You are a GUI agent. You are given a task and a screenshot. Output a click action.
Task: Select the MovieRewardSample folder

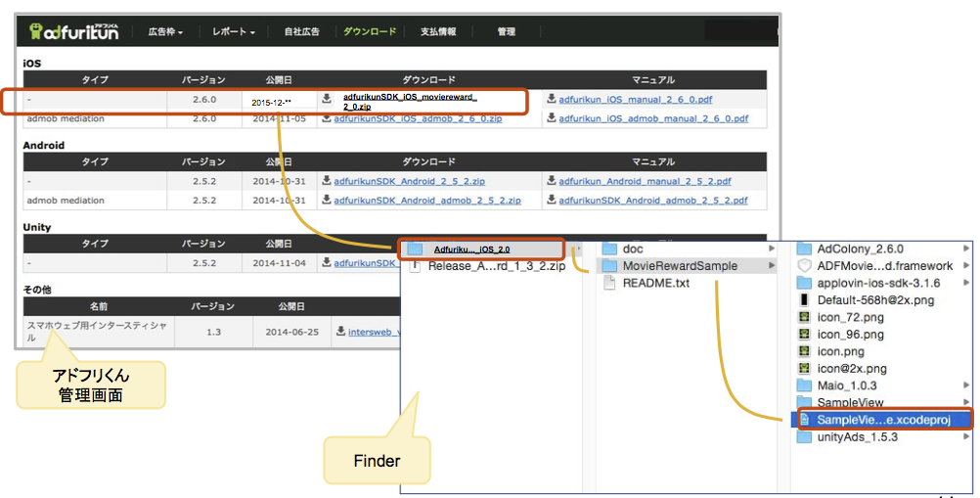click(680, 266)
